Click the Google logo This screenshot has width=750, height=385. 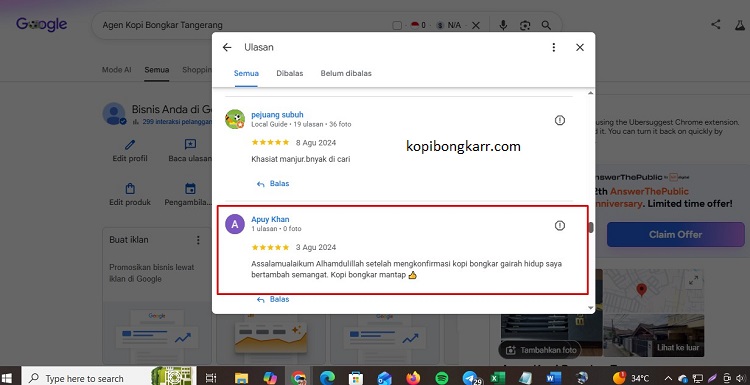coord(42,24)
